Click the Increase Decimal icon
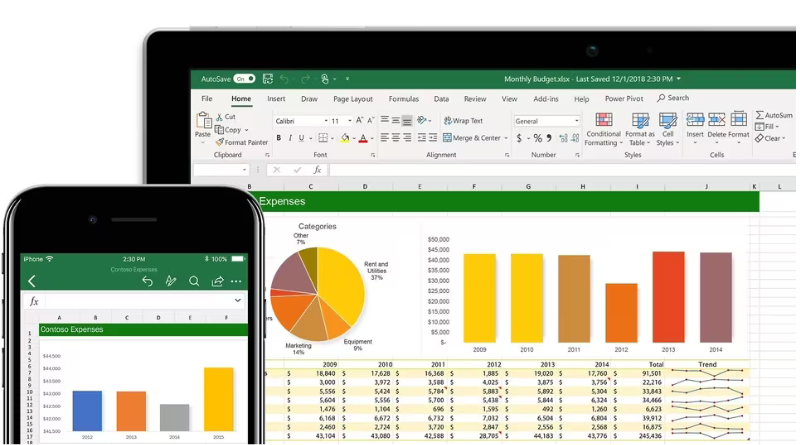This screenshot has width=800, height=445. tap(564, 138)
